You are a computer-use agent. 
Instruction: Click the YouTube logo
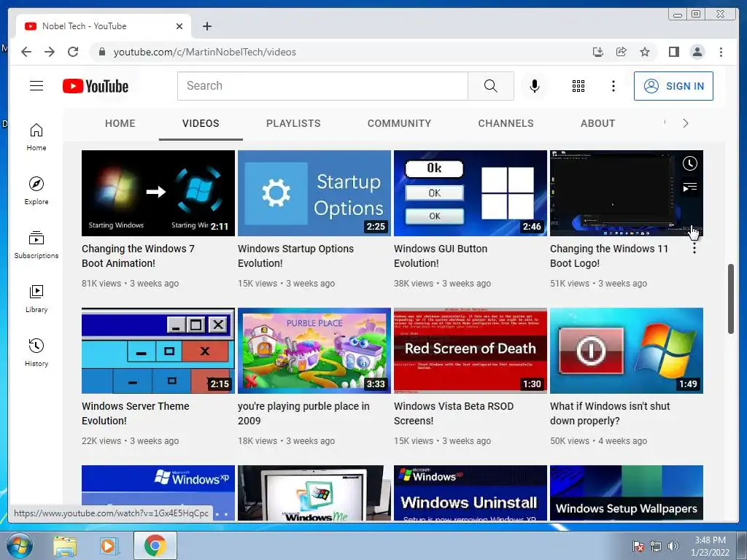click(96, 86)
